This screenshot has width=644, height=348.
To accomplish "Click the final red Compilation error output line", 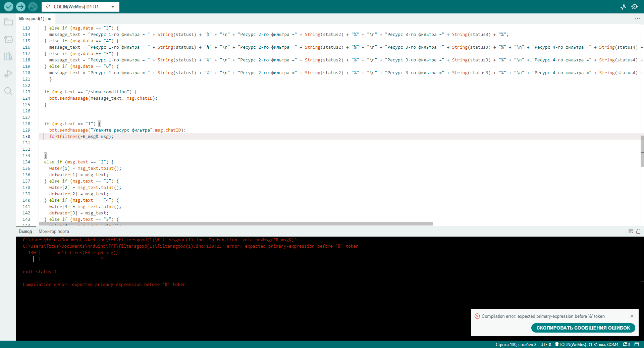I will 104,285.
